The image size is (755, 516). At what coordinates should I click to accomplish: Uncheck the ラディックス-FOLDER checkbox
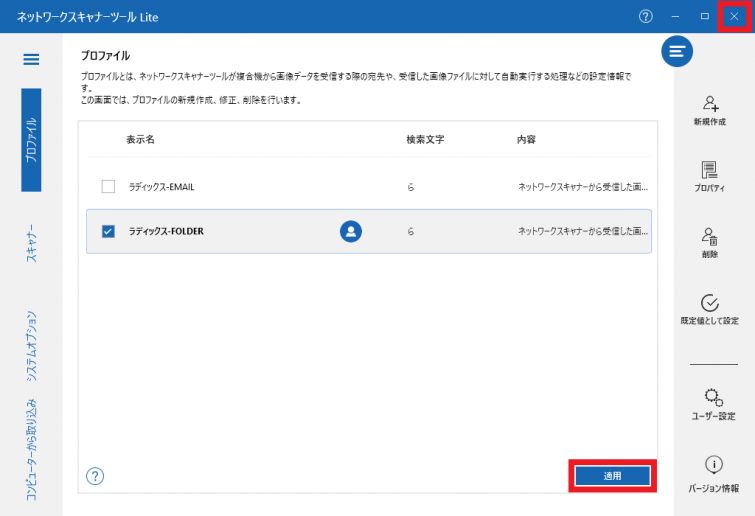coord(108,232)
